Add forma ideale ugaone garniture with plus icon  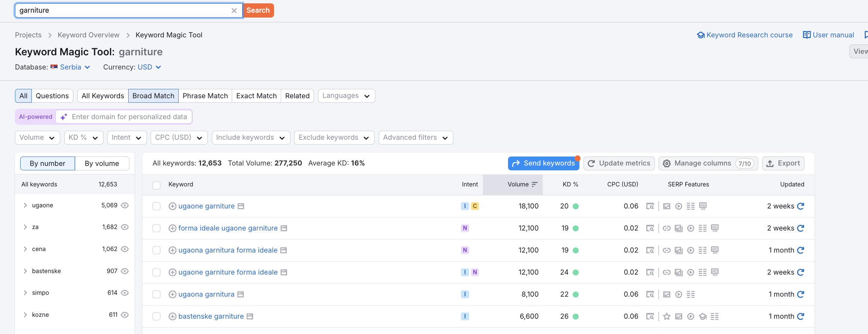tap(172, 228)
